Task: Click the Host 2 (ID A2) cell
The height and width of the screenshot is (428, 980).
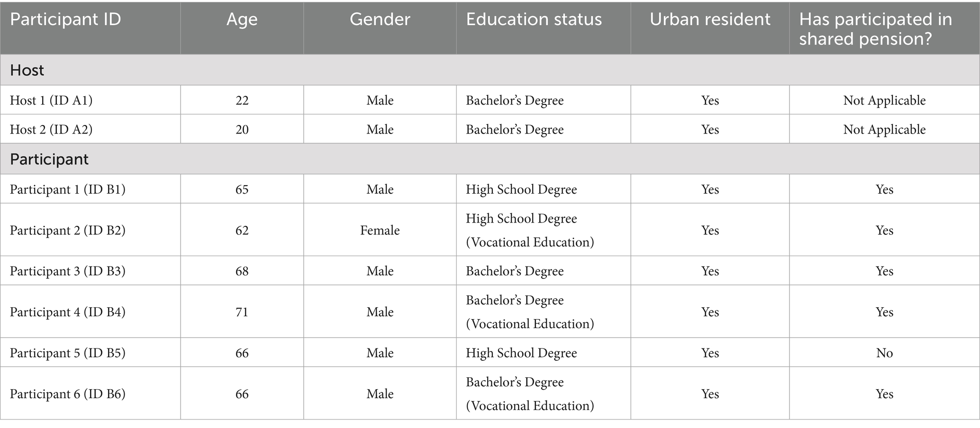Action: pos(51,130)
